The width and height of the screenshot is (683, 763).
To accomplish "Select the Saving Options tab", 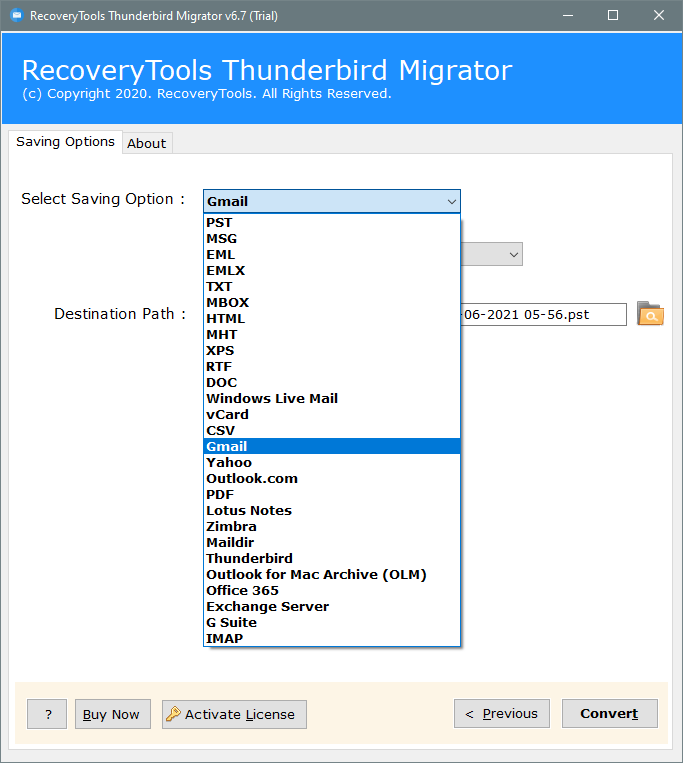I will point(65,142).
